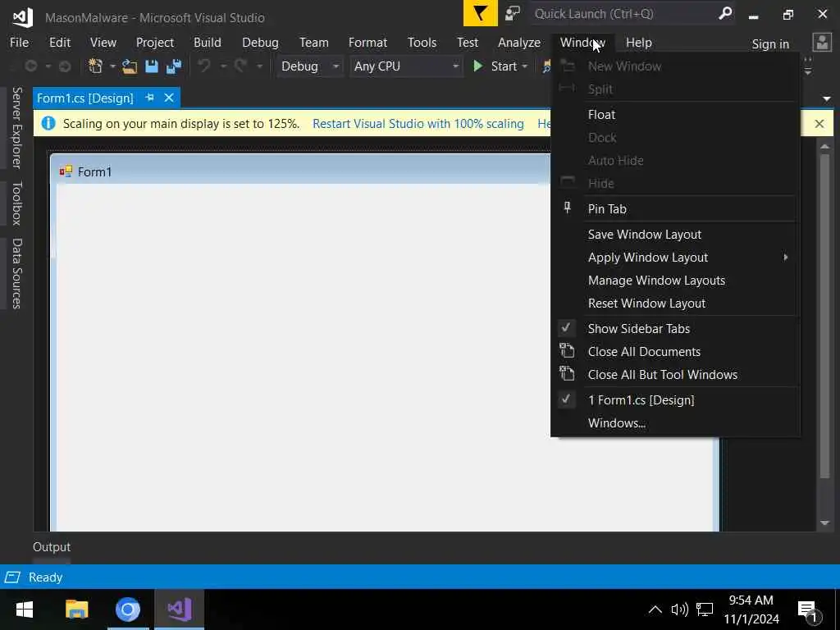The height and width of the screenshot is (630, 840).
Task: Click the account avatar icon
Action: [822, 43]
